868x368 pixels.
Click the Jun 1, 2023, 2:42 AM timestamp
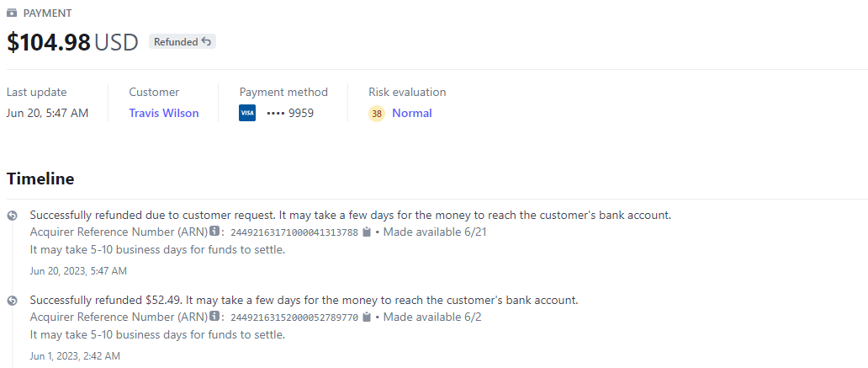pyautogui.click(x=75, y=356)
